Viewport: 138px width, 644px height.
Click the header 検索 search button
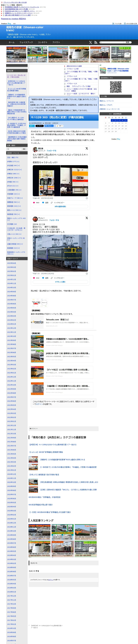click(127, 42)
